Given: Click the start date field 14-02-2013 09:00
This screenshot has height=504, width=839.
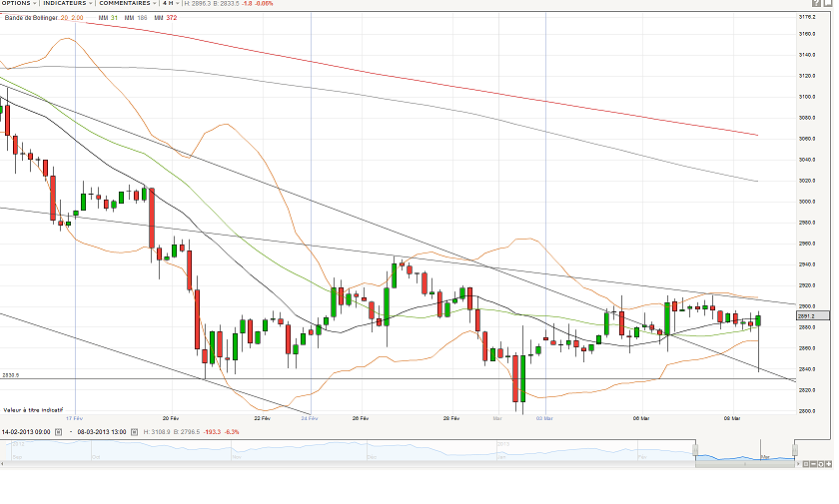Looking at the screenshot, I should click(x=27, y=430).
